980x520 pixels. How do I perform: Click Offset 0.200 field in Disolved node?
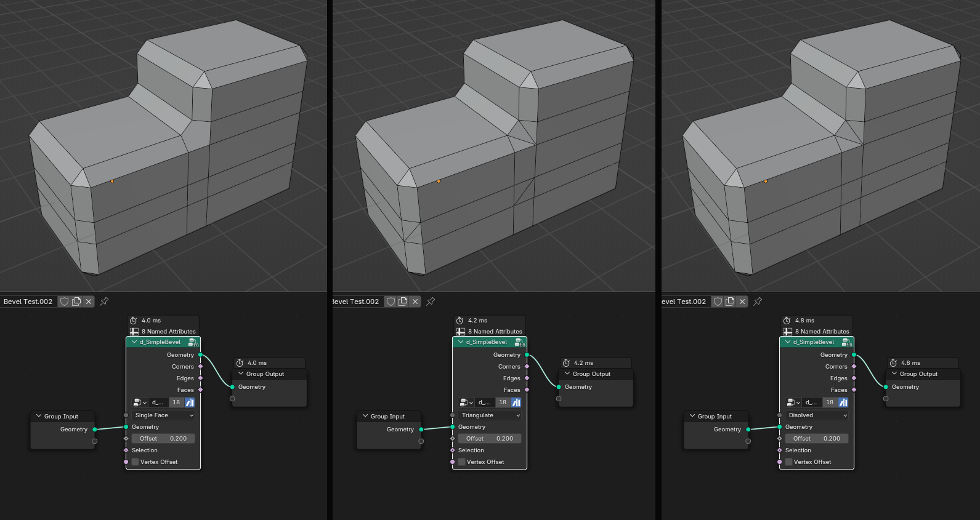tap(817, 439)
